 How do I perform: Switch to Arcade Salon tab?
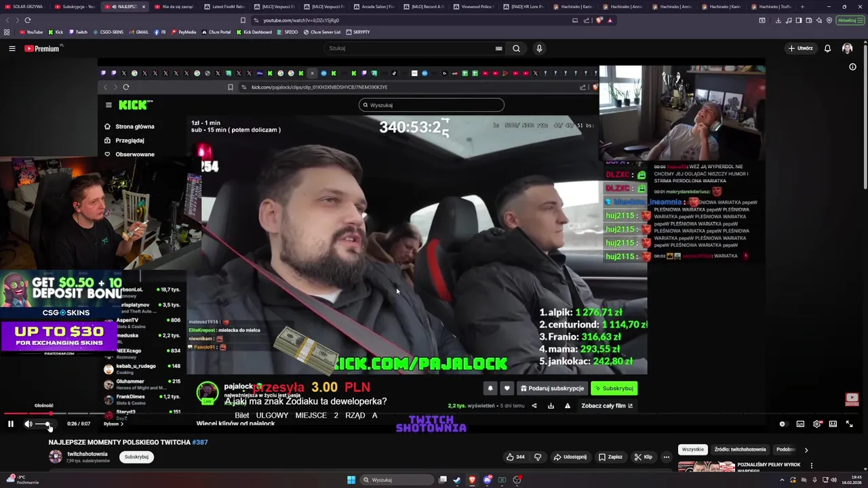[x=376, y=7]
